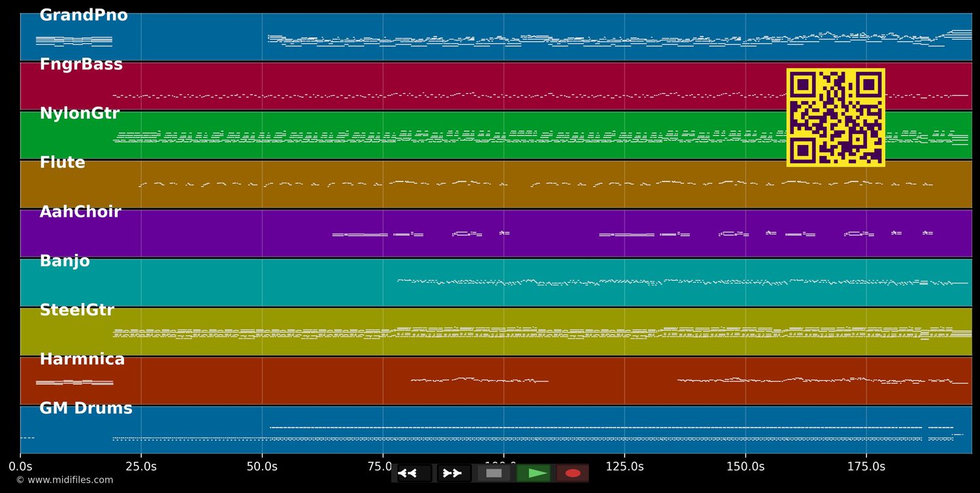This screenshot has height=493, width=980.
Task: Open the www.midifiles.com copyright link
Action: (65, 480)
